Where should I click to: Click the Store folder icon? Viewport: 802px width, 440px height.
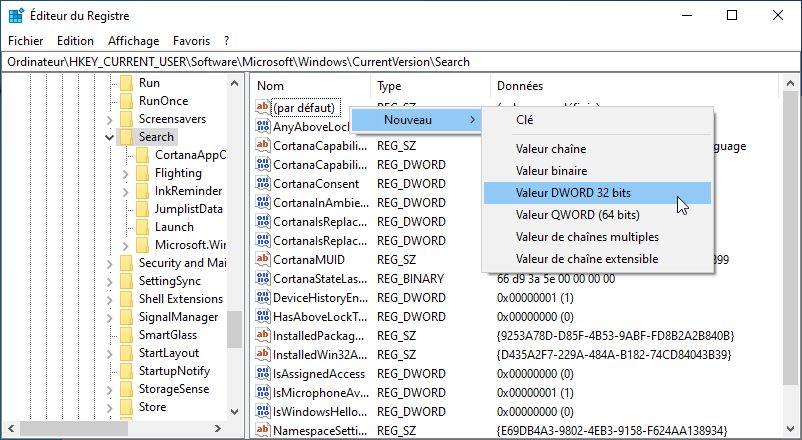(x=126, y=407)
